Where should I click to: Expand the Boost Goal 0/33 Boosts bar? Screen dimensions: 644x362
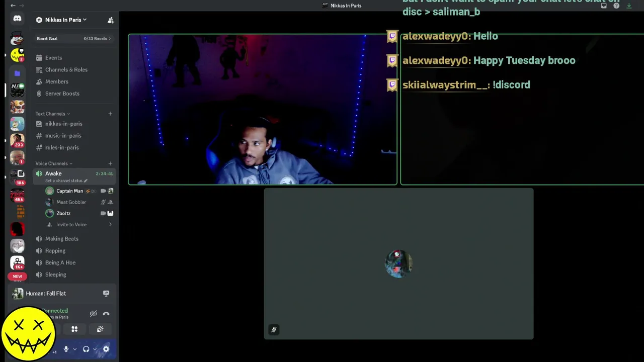(74, 39)
